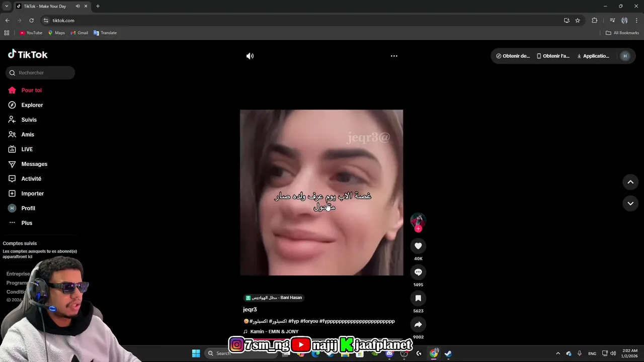Mute the tab using the audio icon
This screenshot has height=362, width=644.
pyautogui.click(x=77, y=6)
